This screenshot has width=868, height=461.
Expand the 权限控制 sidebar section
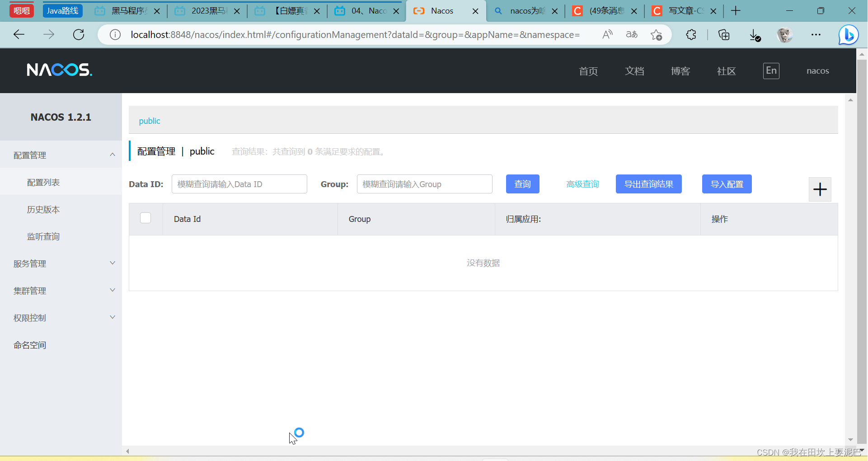click(x=61, y=318)
